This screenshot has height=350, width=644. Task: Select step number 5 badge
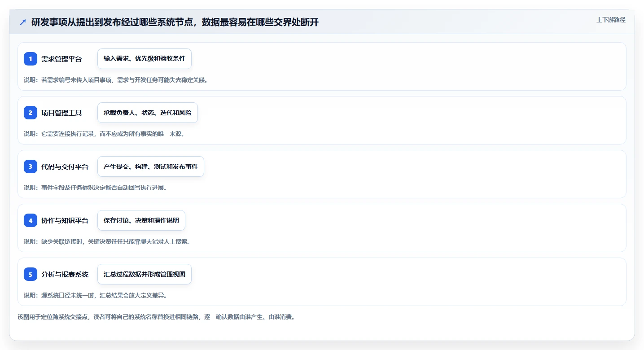pyautogui.click(x=31, y=274)
